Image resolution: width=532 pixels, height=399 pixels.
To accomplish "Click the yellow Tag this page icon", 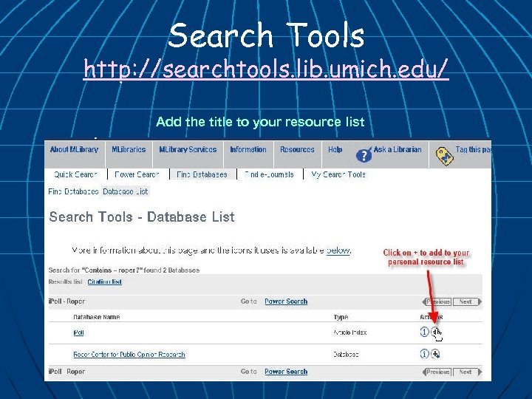I will (445, 157).
